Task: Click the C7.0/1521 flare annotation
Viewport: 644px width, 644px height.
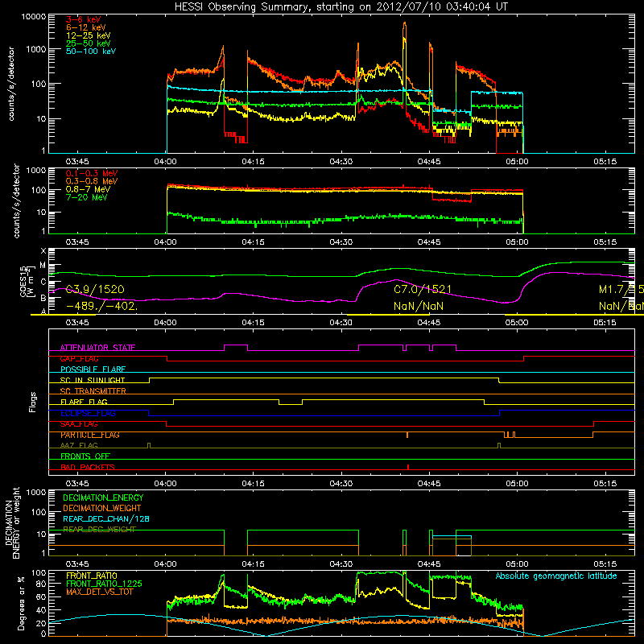Action: coord(423,289)
